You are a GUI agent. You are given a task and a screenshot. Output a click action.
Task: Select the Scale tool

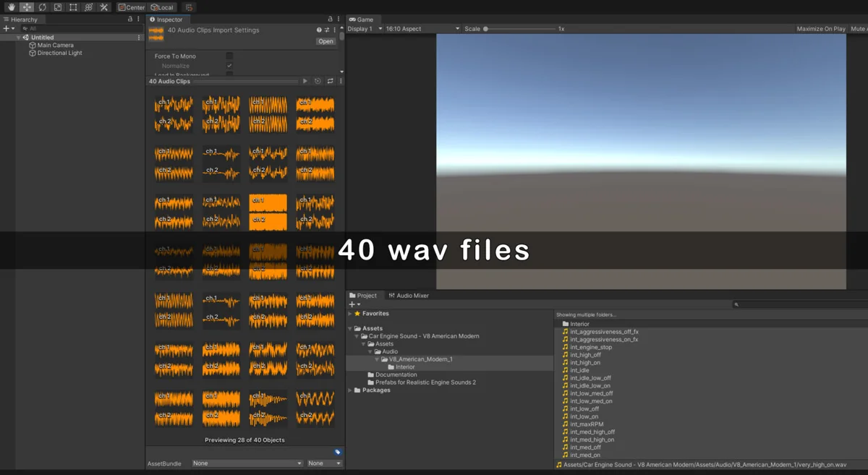pyautogui.click(x=58, y=7)
